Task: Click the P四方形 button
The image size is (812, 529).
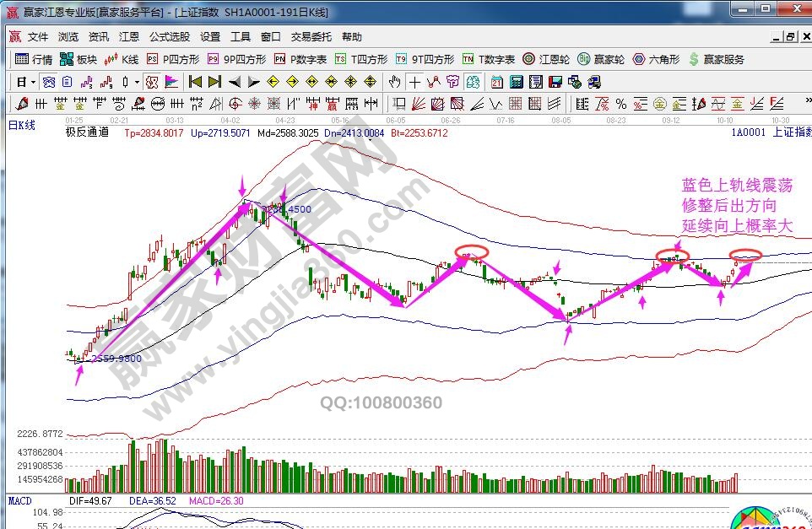Action: [x=173, y=59]
